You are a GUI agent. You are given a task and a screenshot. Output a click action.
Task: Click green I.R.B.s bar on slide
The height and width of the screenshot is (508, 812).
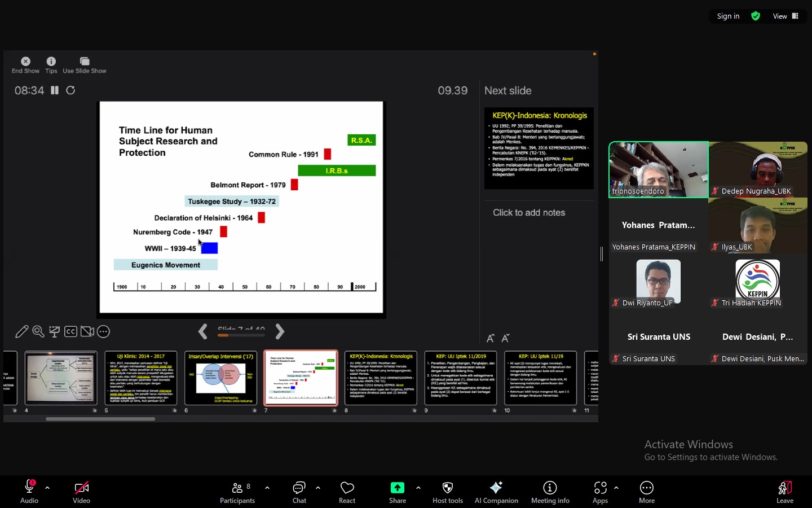click(337, 170)
